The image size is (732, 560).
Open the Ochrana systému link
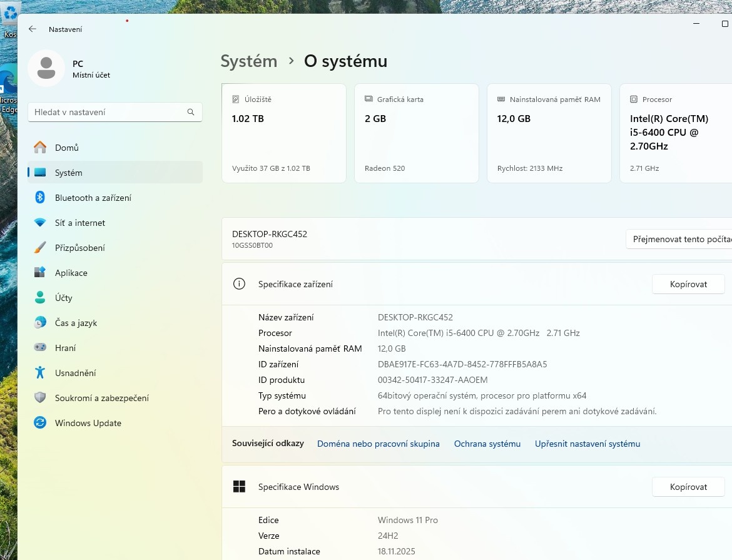[x=487, y=444]
